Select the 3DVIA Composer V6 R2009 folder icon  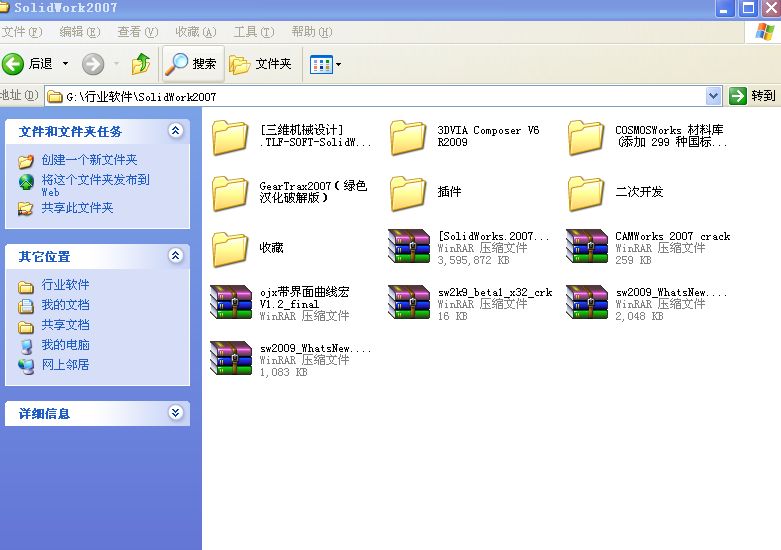[x=408, y=138]
